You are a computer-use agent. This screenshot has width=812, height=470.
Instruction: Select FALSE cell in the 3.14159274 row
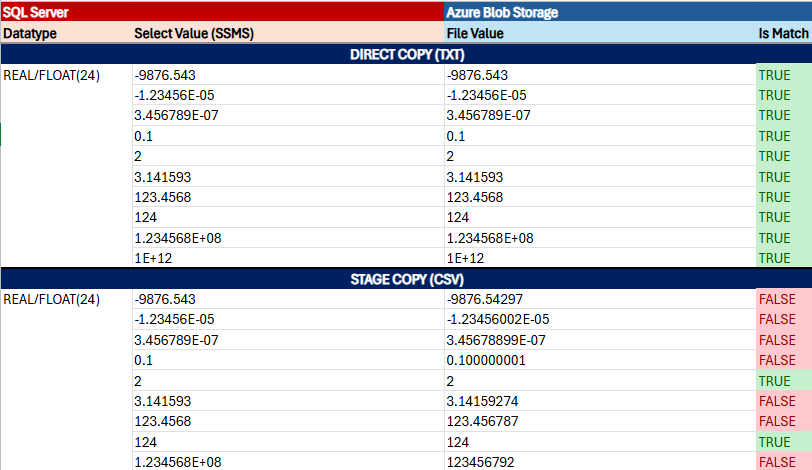tap(784, 401)
